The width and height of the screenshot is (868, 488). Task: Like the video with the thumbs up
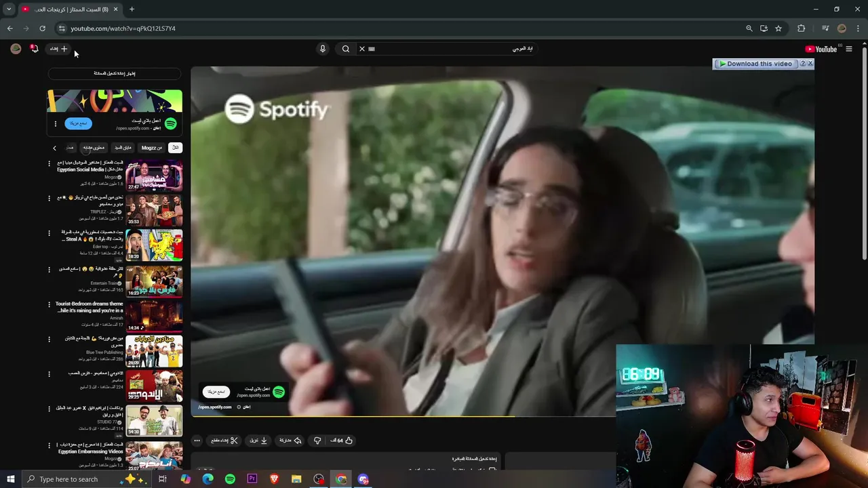[342, 441]
